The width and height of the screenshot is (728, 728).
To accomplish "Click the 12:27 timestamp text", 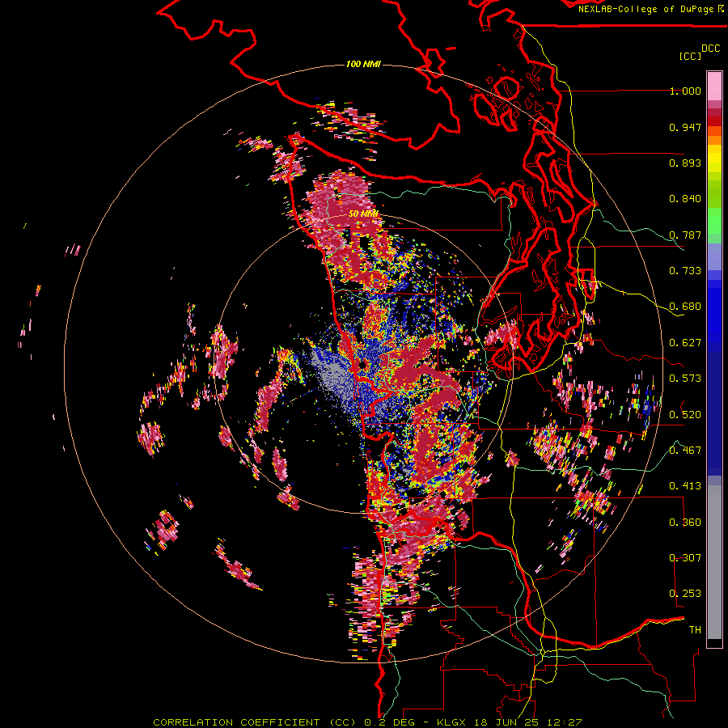I will point(566,722).
